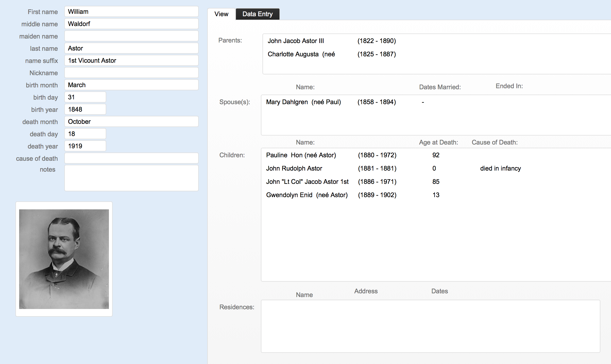The image size is (611, 364).
Task: Open spouse Mary Dahlgren record
Action: tap(303, 102)
